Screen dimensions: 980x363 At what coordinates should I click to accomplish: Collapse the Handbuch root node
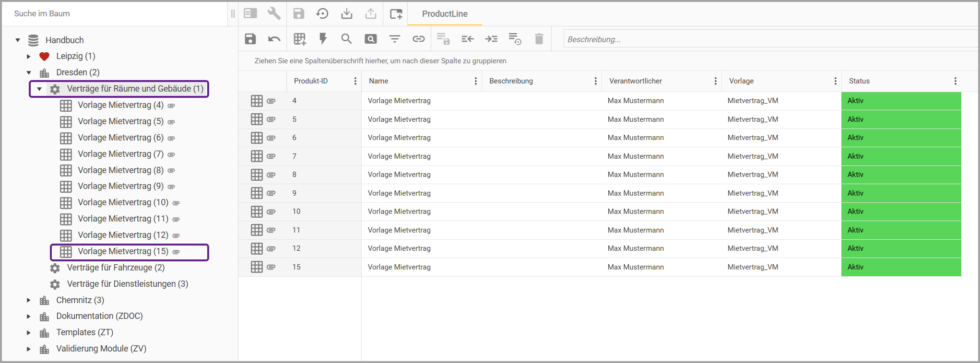point(18,40)
